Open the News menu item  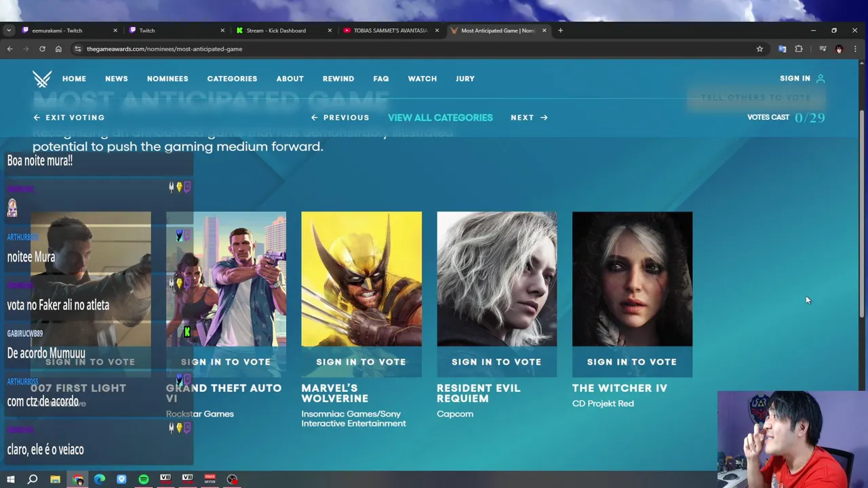[117, 79]
